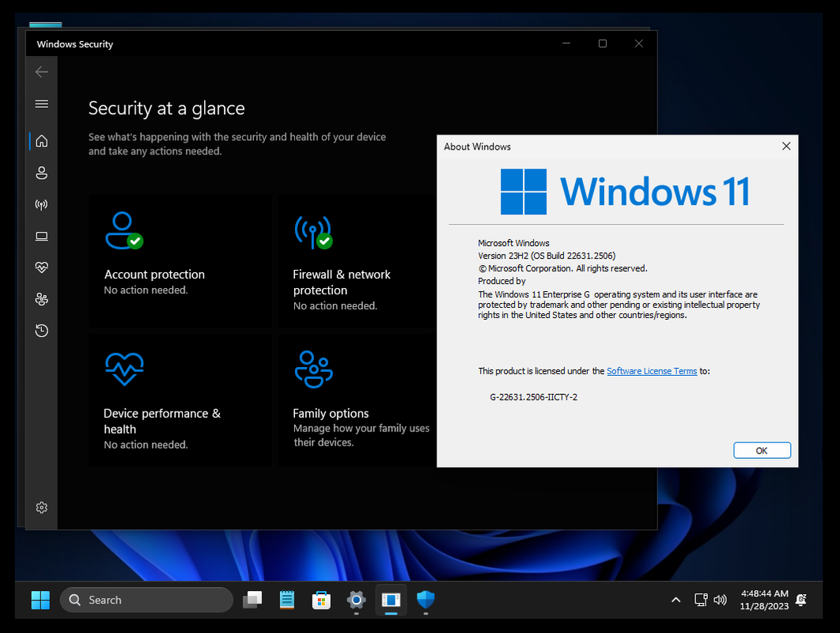Click the license ID G-22631.2506-IICTY-2
The image size is (840, 633).
coord(534,397)
